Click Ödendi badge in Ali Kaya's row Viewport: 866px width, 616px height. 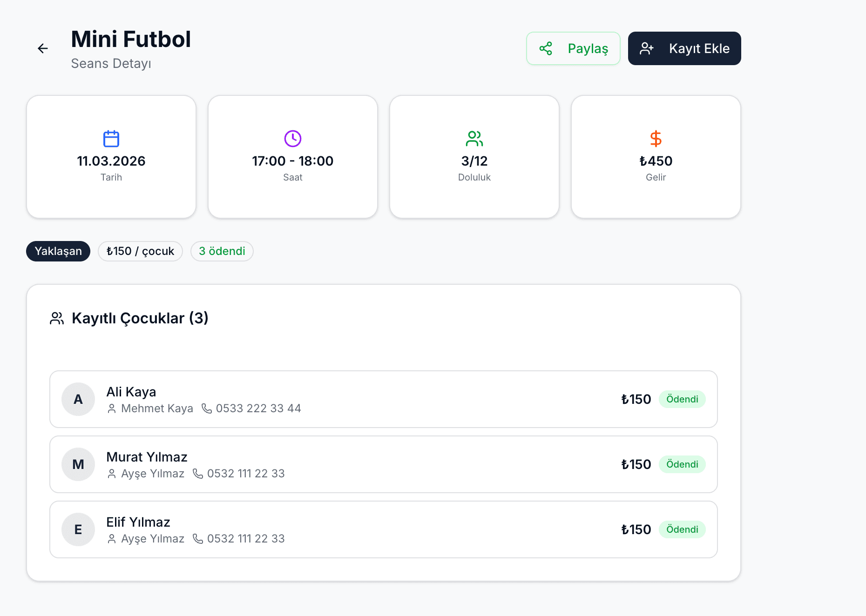click(682, 399)
